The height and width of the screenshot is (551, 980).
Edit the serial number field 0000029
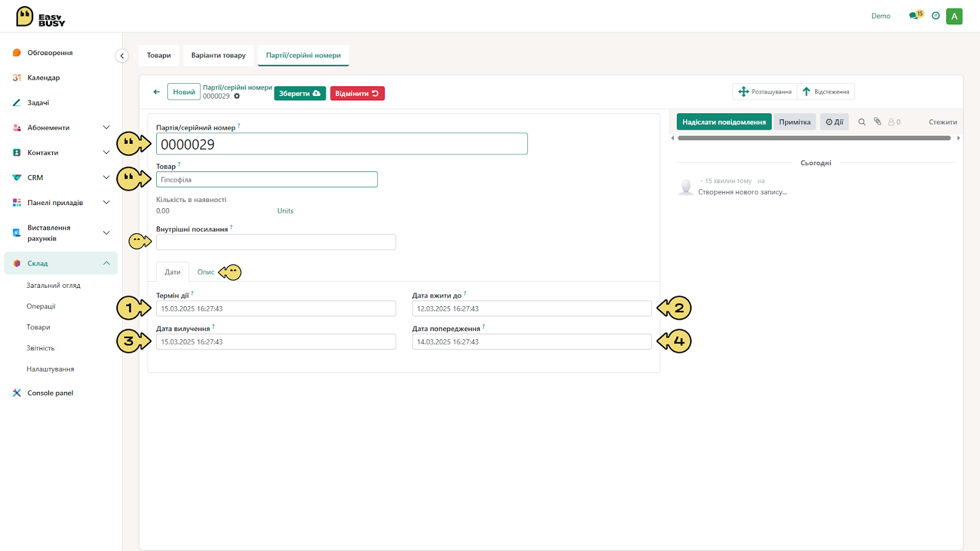[342, 144]
